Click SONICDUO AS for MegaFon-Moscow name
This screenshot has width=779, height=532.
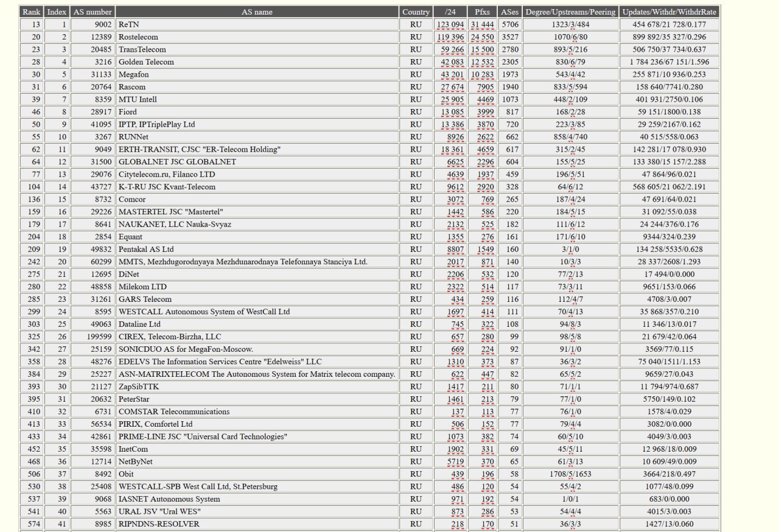(x=257, y=349)
